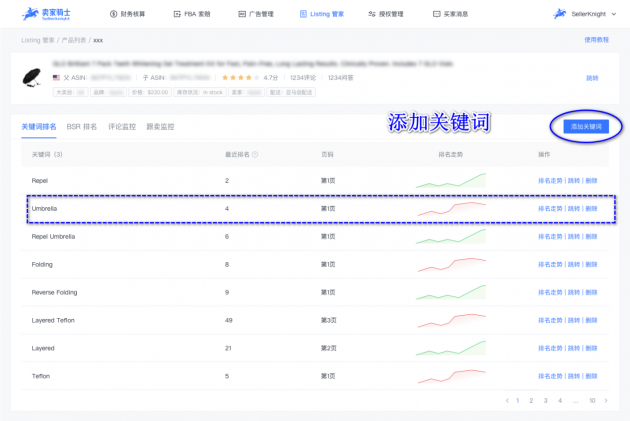Go to 产品列表 in the breadcrumb
630x421 pixels.
(74, 40)
